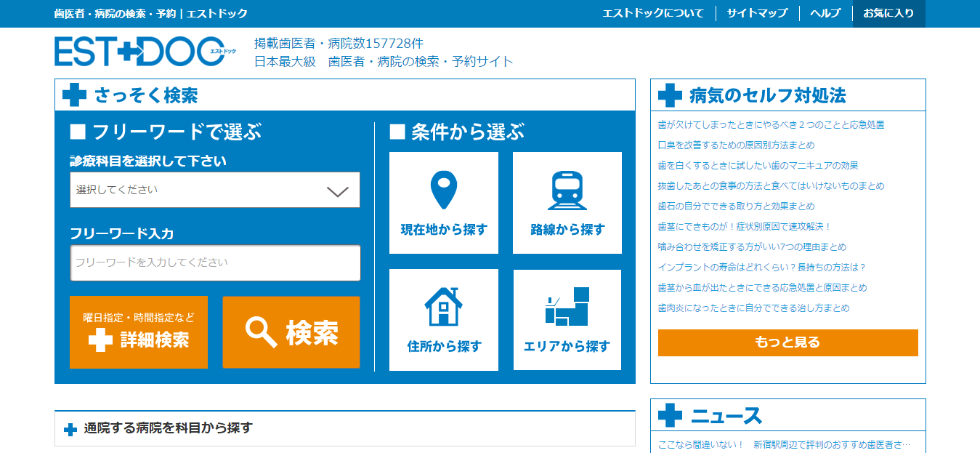Open article 歯石の自分でできる取り方と効果まとめ
The image size is (980, 453).
coord(736,207)
